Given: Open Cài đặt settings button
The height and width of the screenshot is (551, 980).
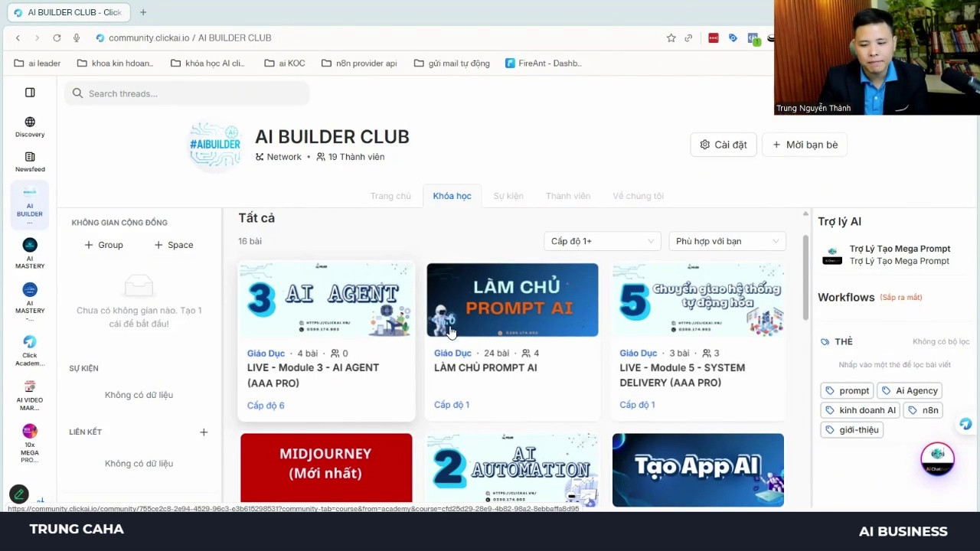Looking at the screenshot, I should point(724,145).
